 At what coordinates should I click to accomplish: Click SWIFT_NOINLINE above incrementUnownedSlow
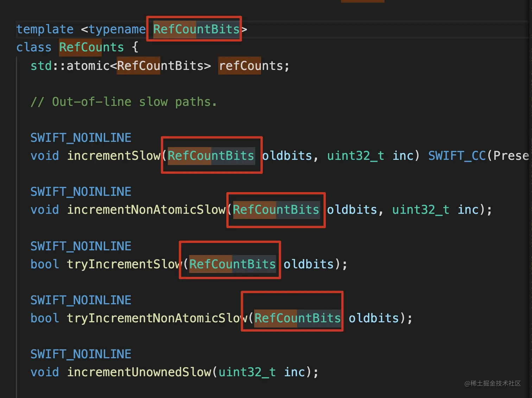[81, 354]
